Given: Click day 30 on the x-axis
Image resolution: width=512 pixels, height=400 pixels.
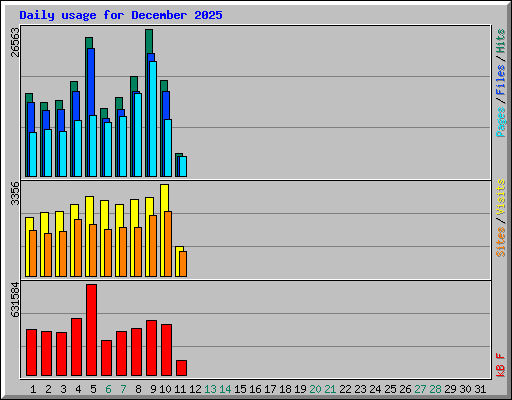Looking at the screenshot, I should tap(465, 389).
